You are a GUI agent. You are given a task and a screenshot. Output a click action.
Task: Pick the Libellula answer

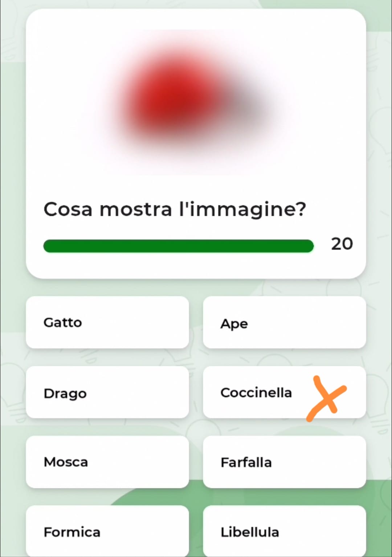click(x=284, y=532)
